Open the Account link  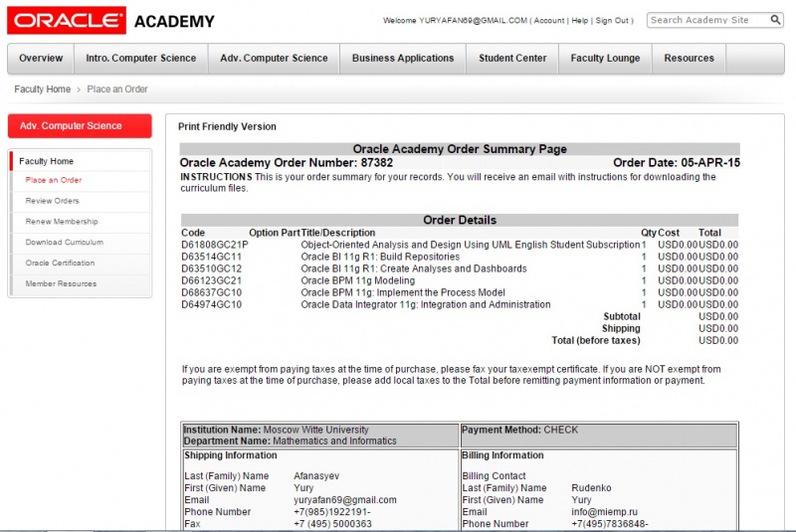coord(549,20)
